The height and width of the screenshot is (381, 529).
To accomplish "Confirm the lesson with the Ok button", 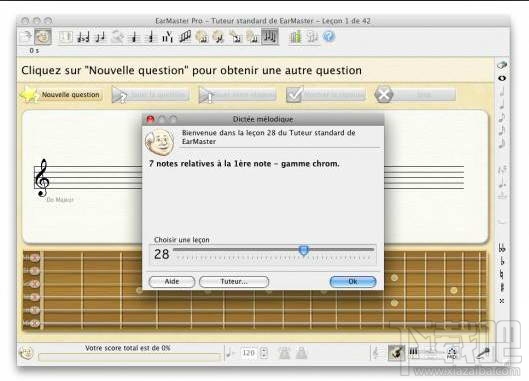I will [353, 281].
